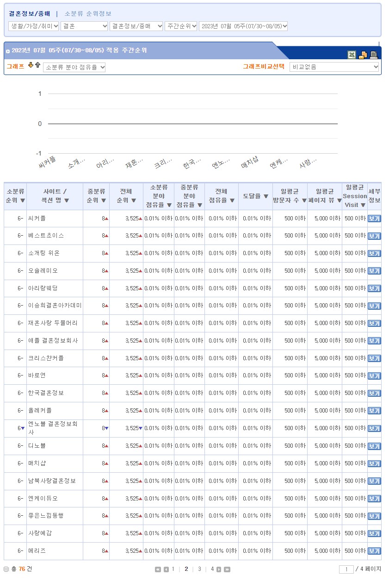Sort table by 전체 순위 column

point(133,201)
